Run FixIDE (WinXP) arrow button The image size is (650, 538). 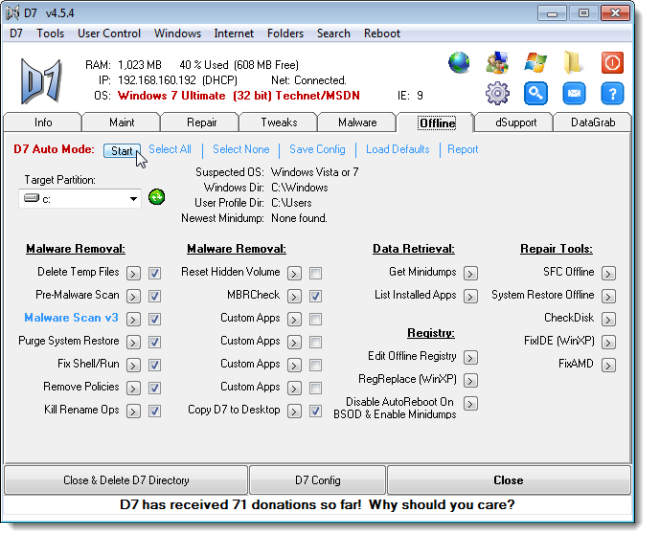point(609,342)
